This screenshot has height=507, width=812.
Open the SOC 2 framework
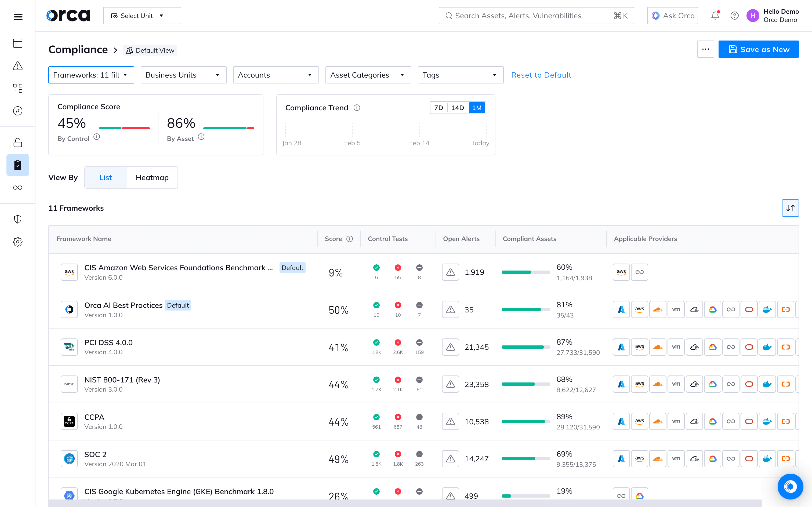point(95,454)
